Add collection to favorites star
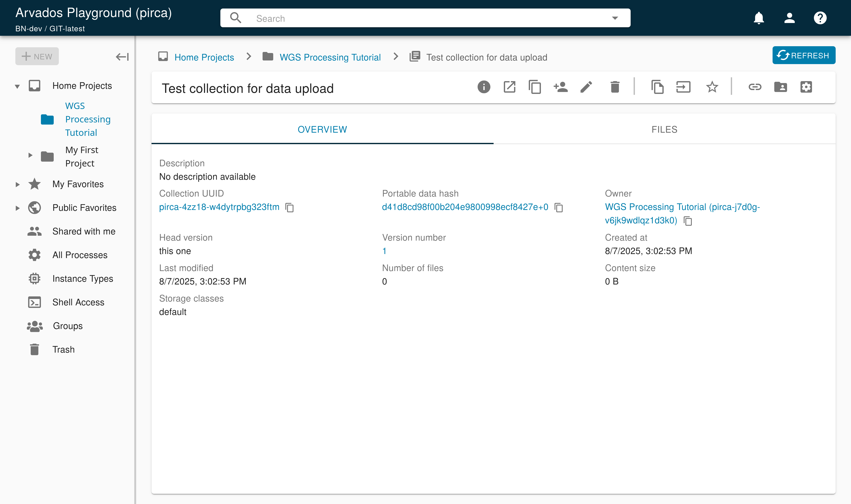The image size is (851, 504). point(712,87)
